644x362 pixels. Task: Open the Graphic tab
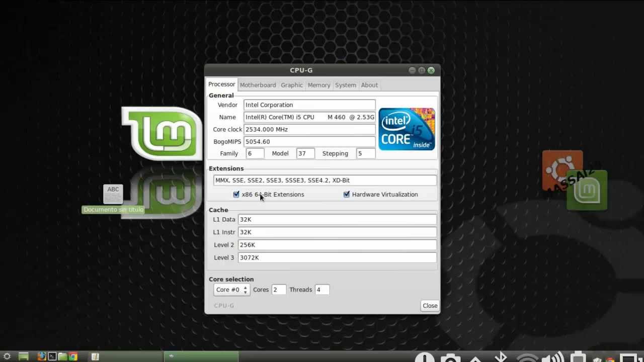click(x=292, y=85)
